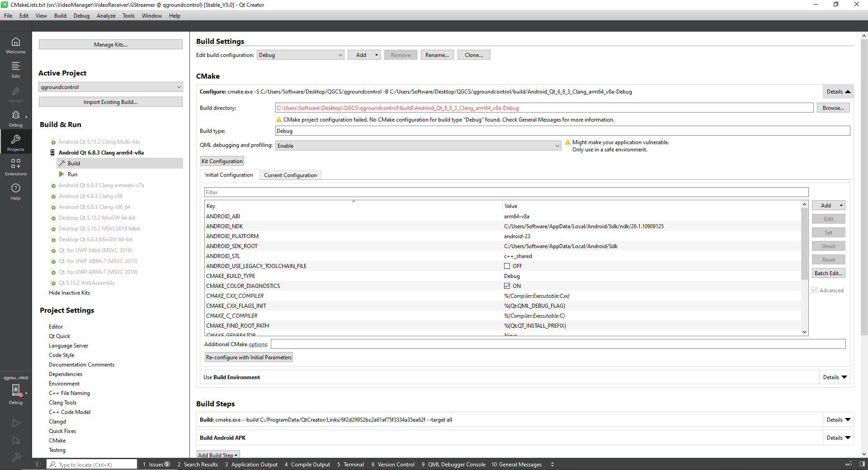This screenshot has width=868, height=470.
Task: Disable CMAKE_COLOR_DIAGNOSTICS checkbox
Action: click(507, 286)
